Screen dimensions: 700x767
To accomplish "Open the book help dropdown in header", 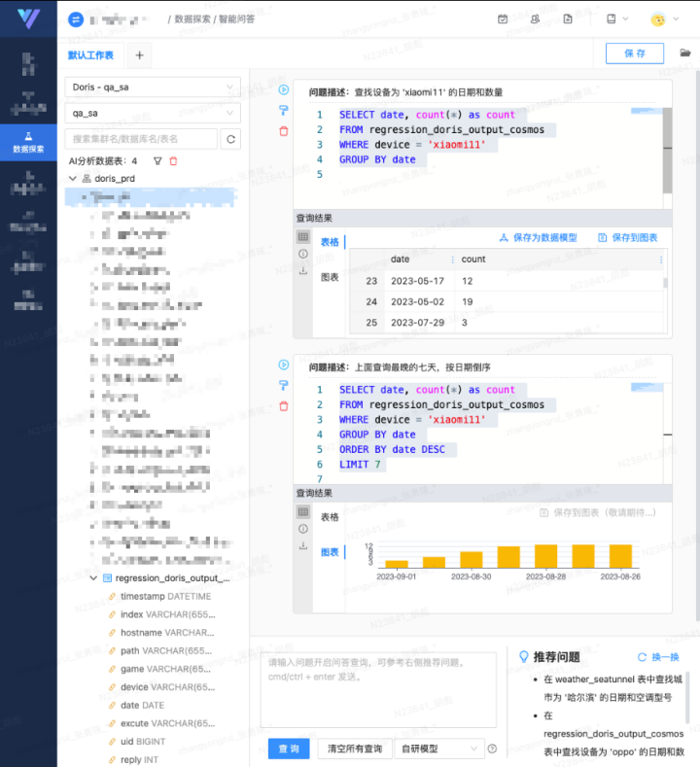I will point(617,19).
